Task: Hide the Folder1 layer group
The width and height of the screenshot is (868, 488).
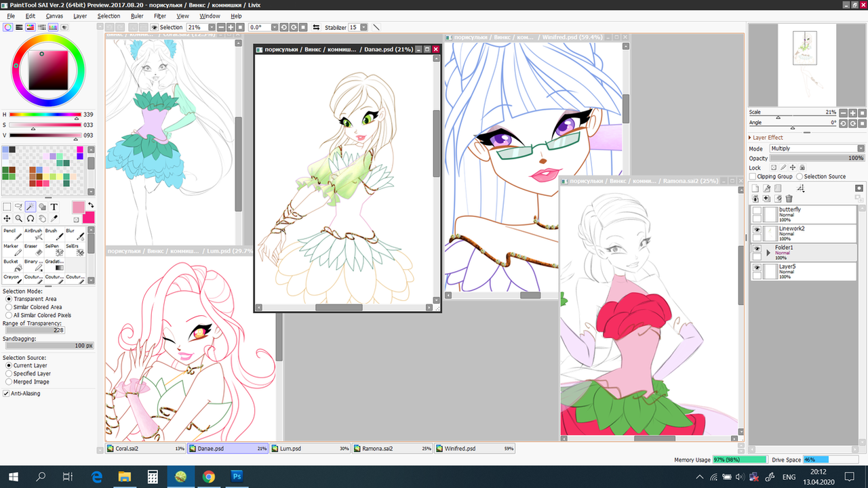Action: click(x=757, y=249)
